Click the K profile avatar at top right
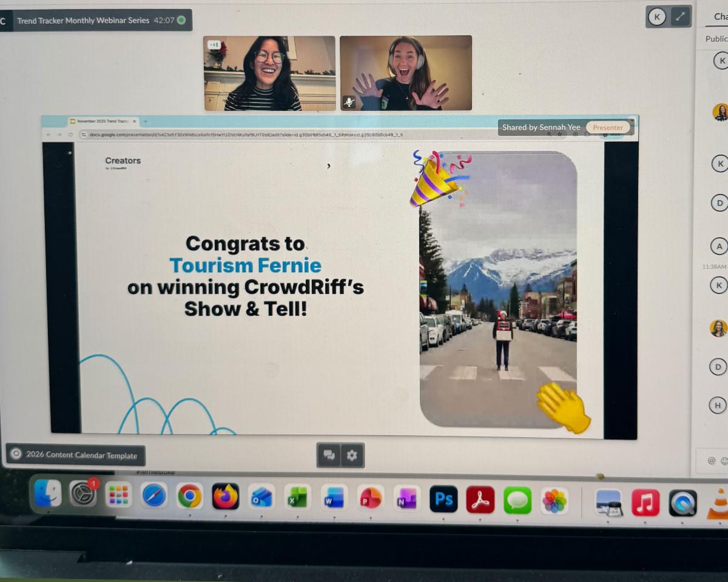The height and width of the screenshot is (582, 728). (x=657, y=17)
